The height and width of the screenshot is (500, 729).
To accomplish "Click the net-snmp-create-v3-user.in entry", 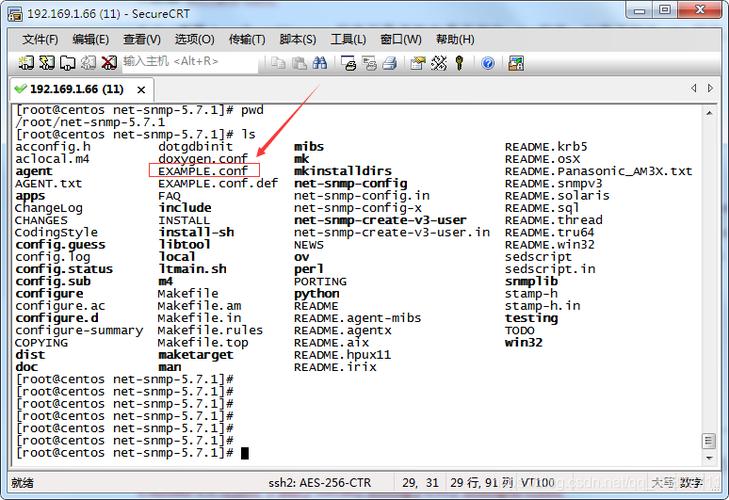I will [x=392, y=232].
